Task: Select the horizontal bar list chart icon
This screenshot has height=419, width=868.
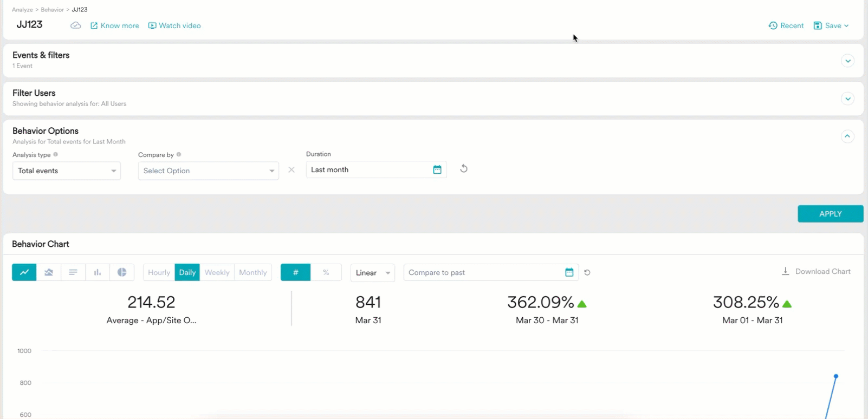Action: (x=73, y=272)
